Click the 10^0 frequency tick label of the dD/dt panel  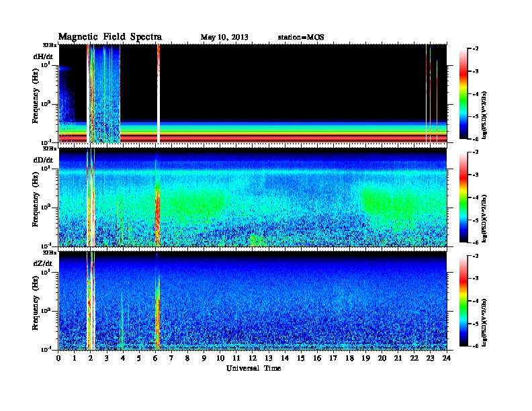(46, 207)
